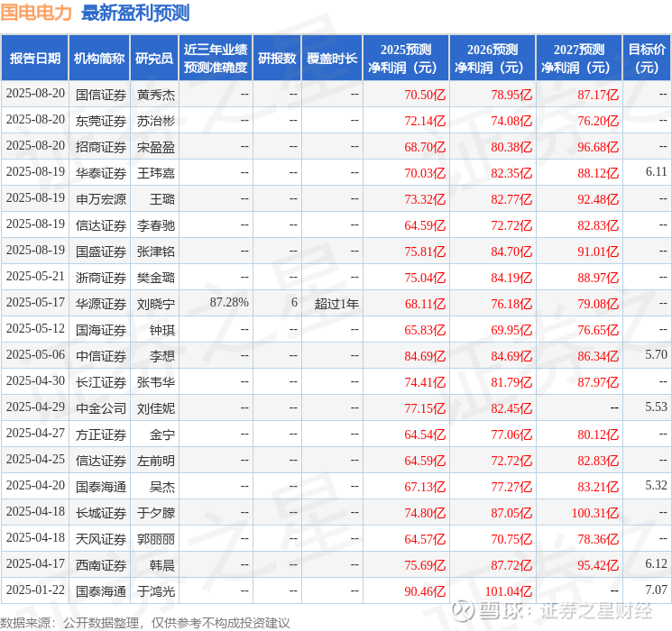
Task: Click researcher 苏治彬
Action: tap(156, 121)
